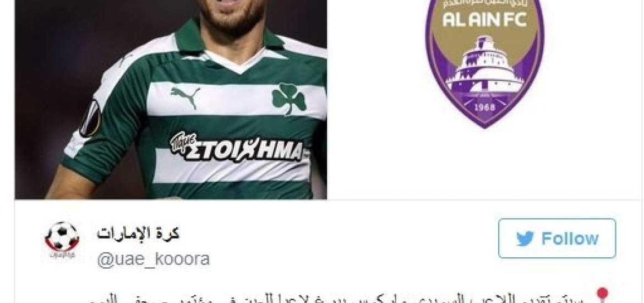Click the ΣΤΟΙΧΗΜΑ sponsor logo on the jersey

[237, 147]
